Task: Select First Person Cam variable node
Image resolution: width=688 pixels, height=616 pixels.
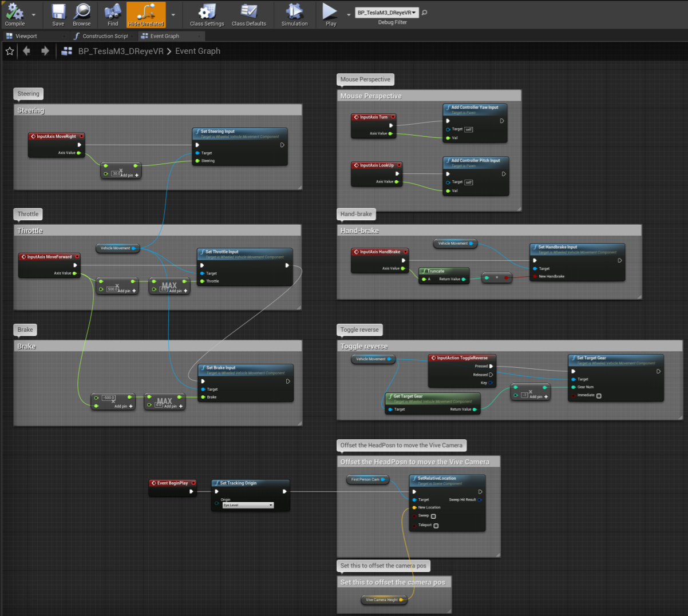Action: click(368, 479)
